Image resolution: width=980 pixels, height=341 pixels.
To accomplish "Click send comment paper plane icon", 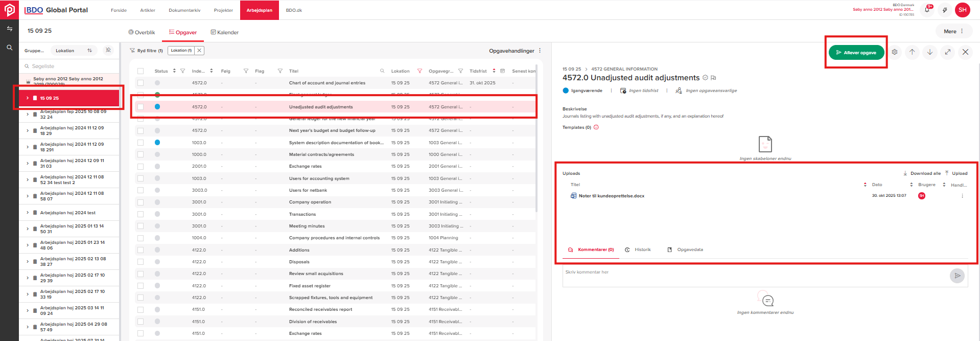I will pos(957,276).
